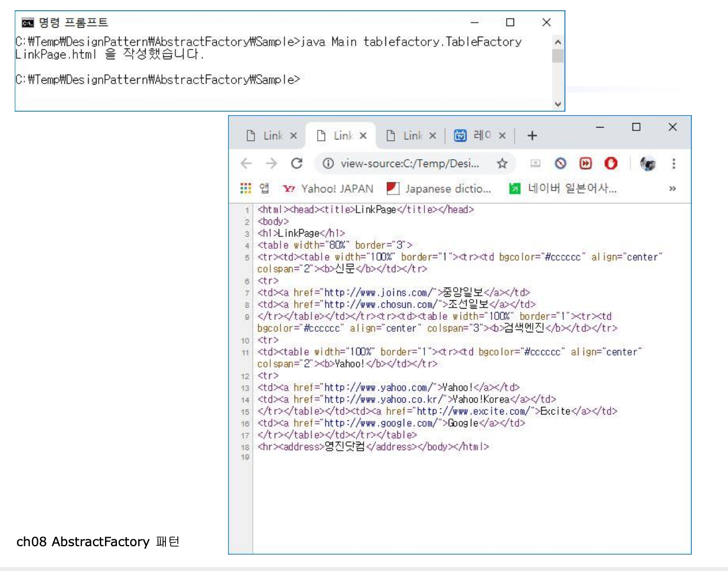Reload the view-source page

pyautogui.click(x=297, y=164)
